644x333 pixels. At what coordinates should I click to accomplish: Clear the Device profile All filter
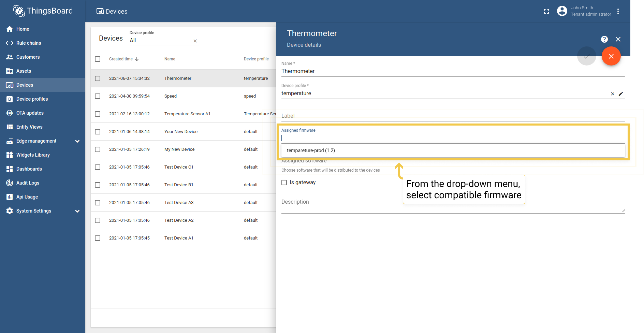[x=195, y=41]
